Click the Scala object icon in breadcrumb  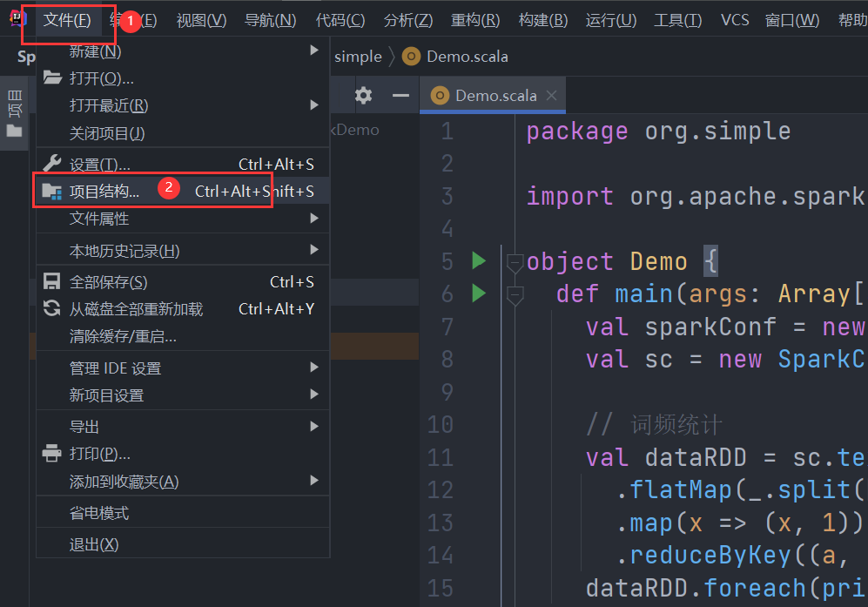[x=411, y=57]
